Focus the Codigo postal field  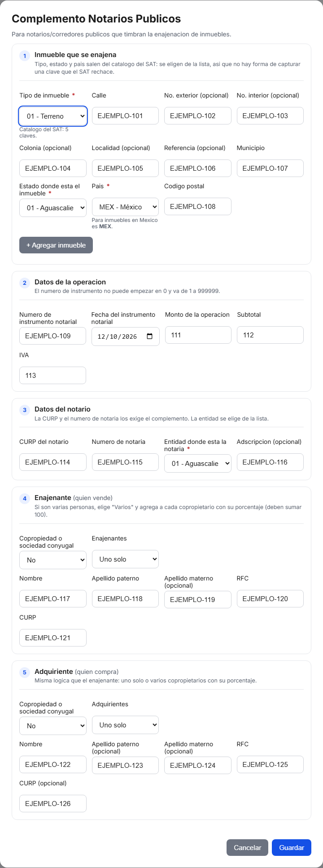pos(198,206)
